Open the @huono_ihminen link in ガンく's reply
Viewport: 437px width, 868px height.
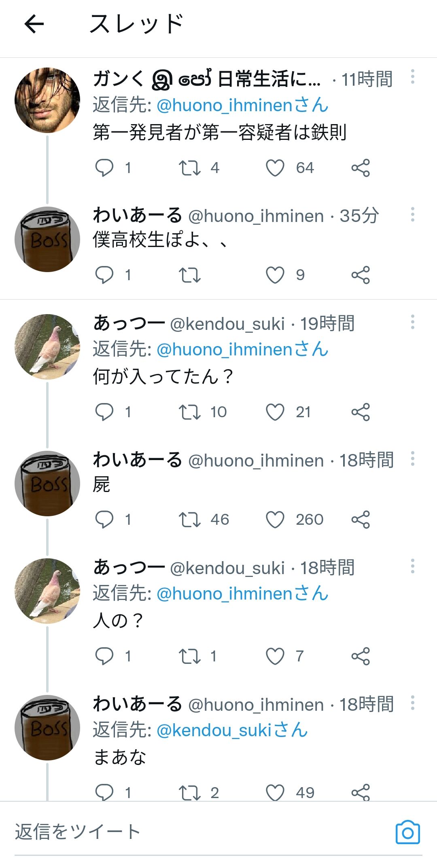point(242,105)
